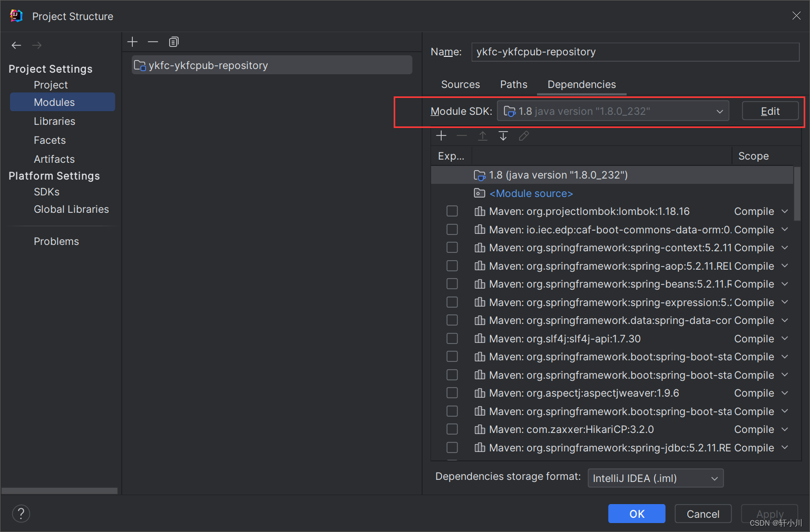Open scope dropdown for spring-data-commons row
The image size is (810, 532).
[x=785, y=320]
